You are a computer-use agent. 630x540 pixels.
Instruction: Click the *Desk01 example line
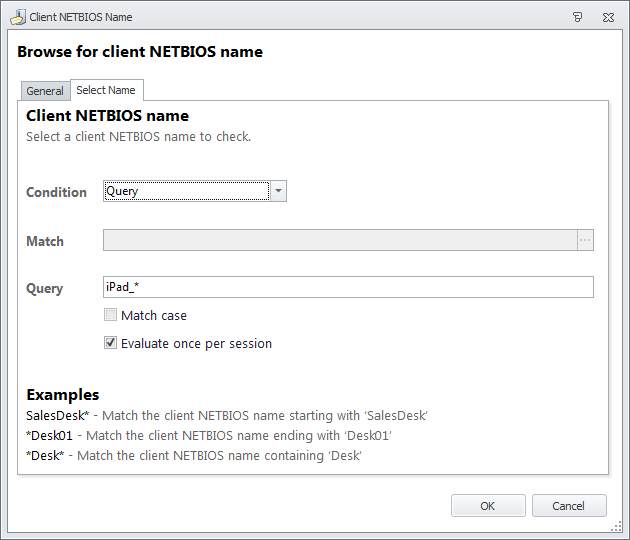tap(209, 436)
